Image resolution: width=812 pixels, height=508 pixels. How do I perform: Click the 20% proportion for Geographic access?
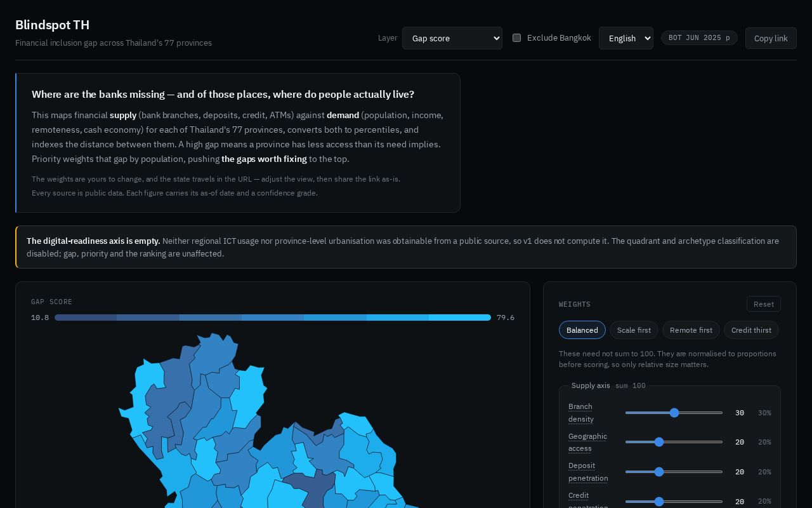coord(764,442)
